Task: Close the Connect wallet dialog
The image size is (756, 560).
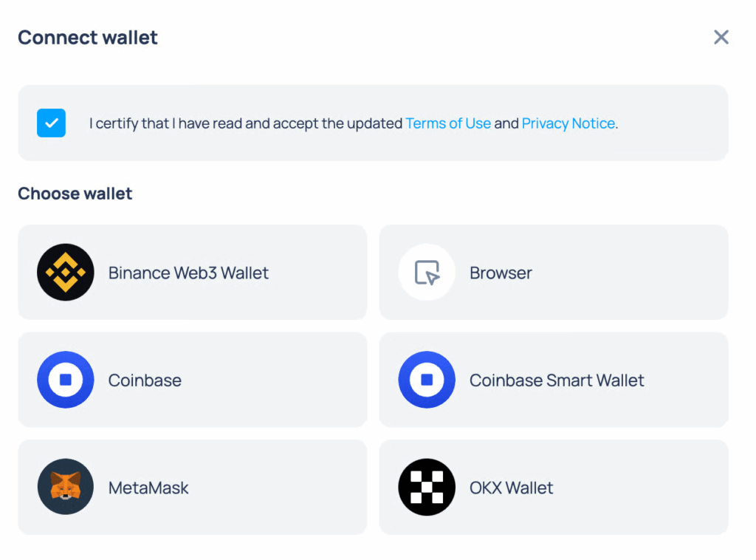Action: coord(721,38)
